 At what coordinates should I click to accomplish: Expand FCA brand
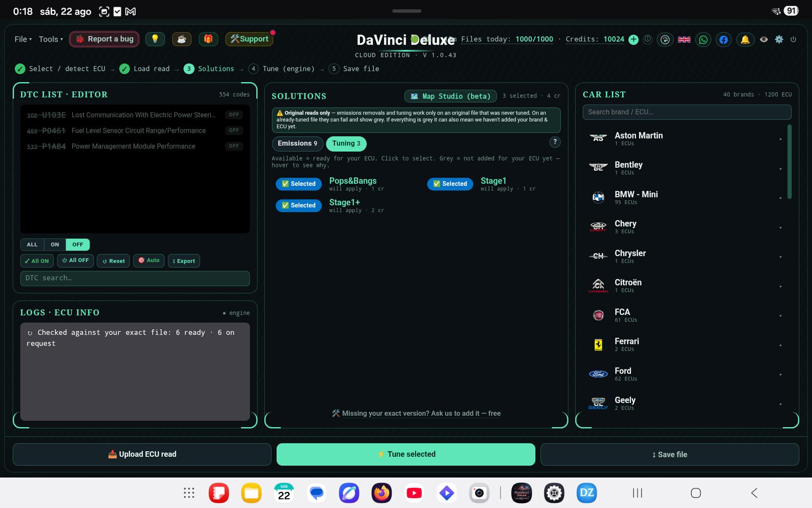click(x=686, y=315)
